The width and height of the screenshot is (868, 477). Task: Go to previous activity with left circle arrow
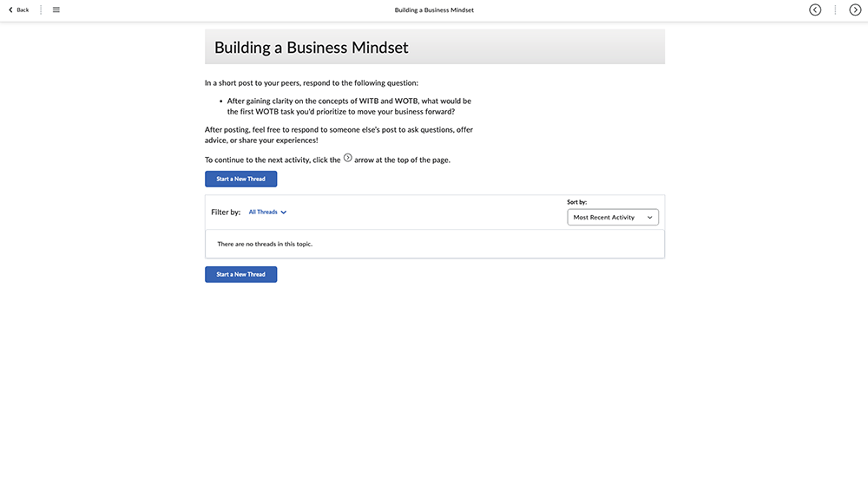pos(815,10)
